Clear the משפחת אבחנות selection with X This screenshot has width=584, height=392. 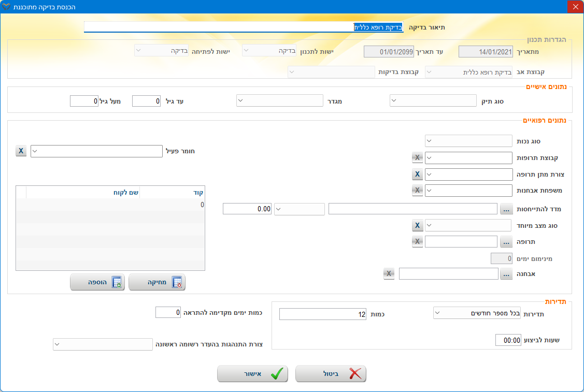click(417, 190)
